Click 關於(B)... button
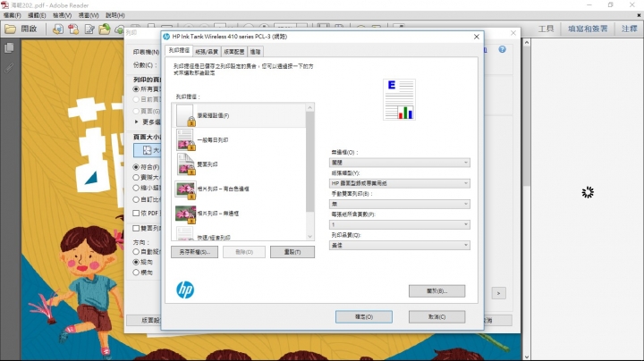The height and width of the screenshot is (361, 644). tap(437, 290)
